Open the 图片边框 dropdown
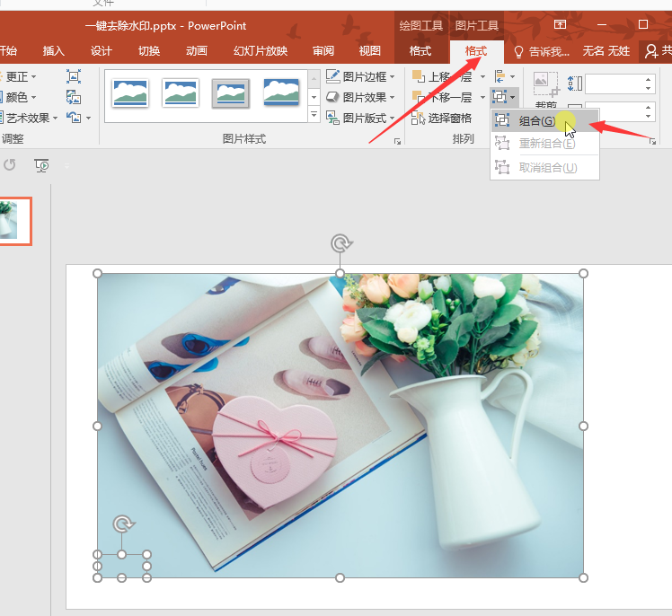The height and width of the screenshot is (616, 672). 360,76
